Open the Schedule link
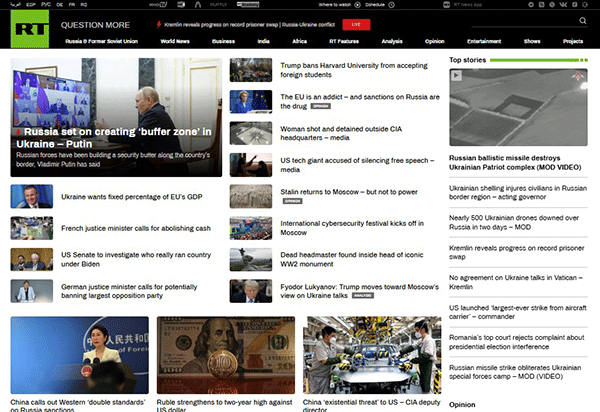 375,5
